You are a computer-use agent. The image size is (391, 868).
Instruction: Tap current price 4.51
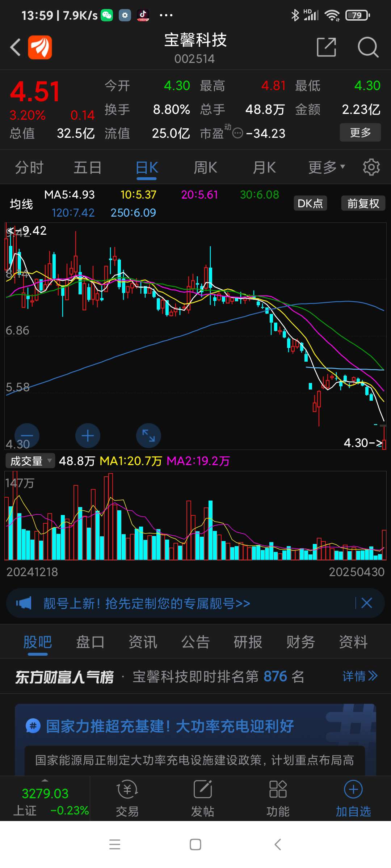(x=35, y=92)
